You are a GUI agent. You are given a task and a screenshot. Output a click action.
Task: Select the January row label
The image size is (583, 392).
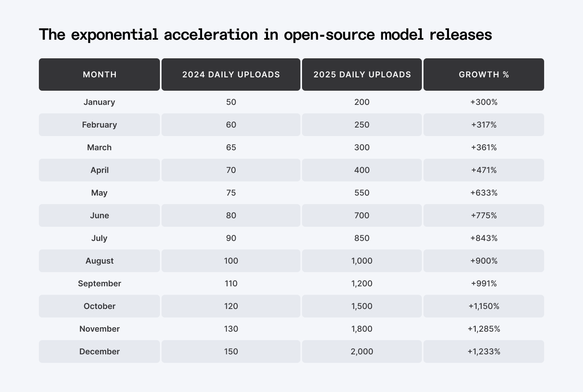click(x=99, y=102)
